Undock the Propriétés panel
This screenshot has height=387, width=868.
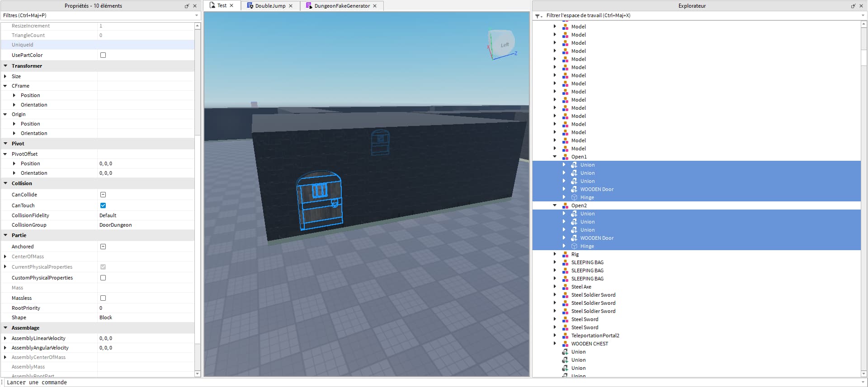(187, 6)
